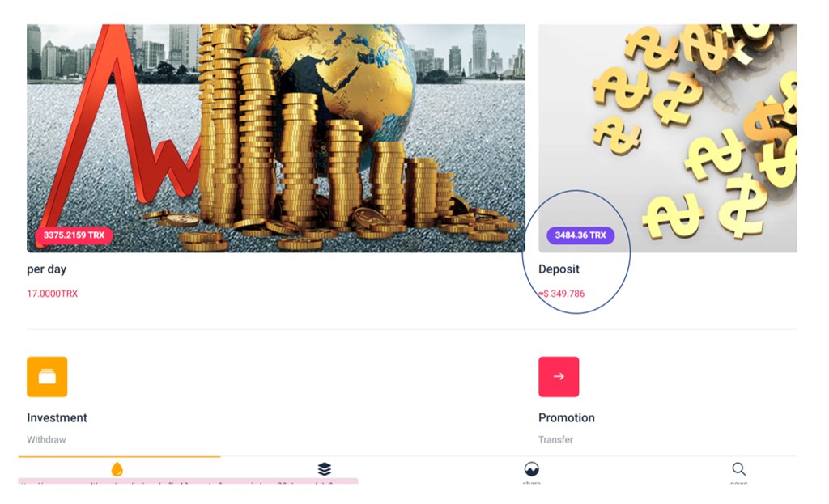This screenshot has width=829, height=504.
Task: Open the golden ruble symbols image
Action: pos(667,138)
